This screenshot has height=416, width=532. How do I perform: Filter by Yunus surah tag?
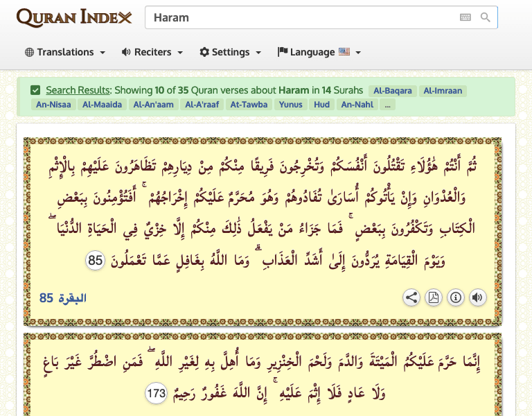[291, 105]
